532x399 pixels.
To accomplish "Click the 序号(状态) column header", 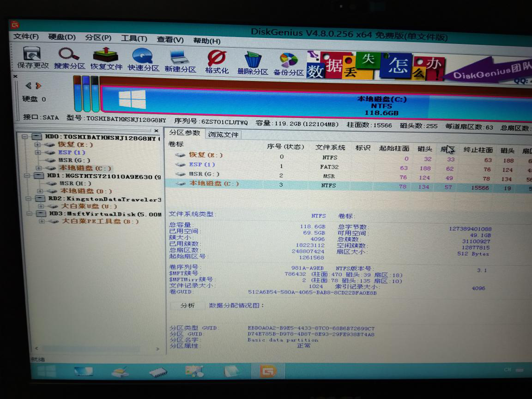I will coord(285,146).
